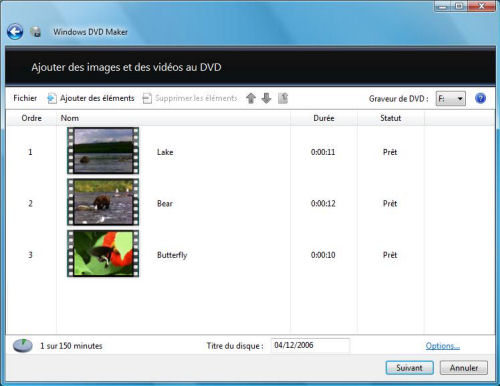The width and height of the screenshot is (500, 386).
Task: Click the DVD preview toolbar icon
Action: click(283, 98)
